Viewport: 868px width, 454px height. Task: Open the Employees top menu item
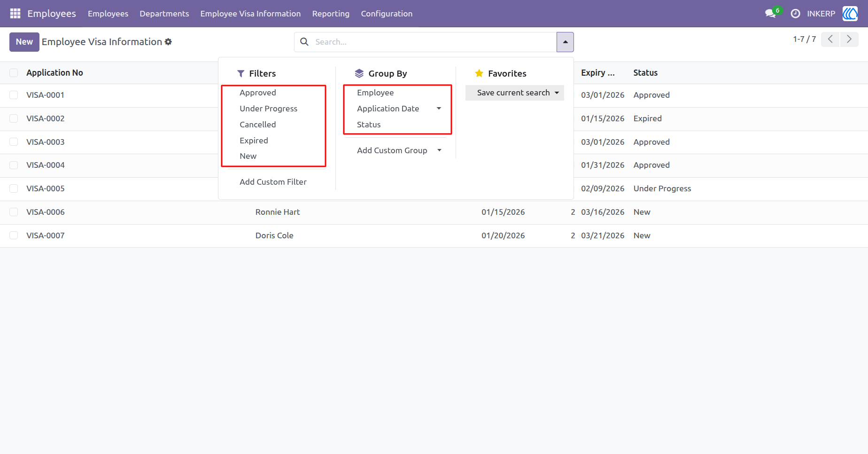click(108, 14)
